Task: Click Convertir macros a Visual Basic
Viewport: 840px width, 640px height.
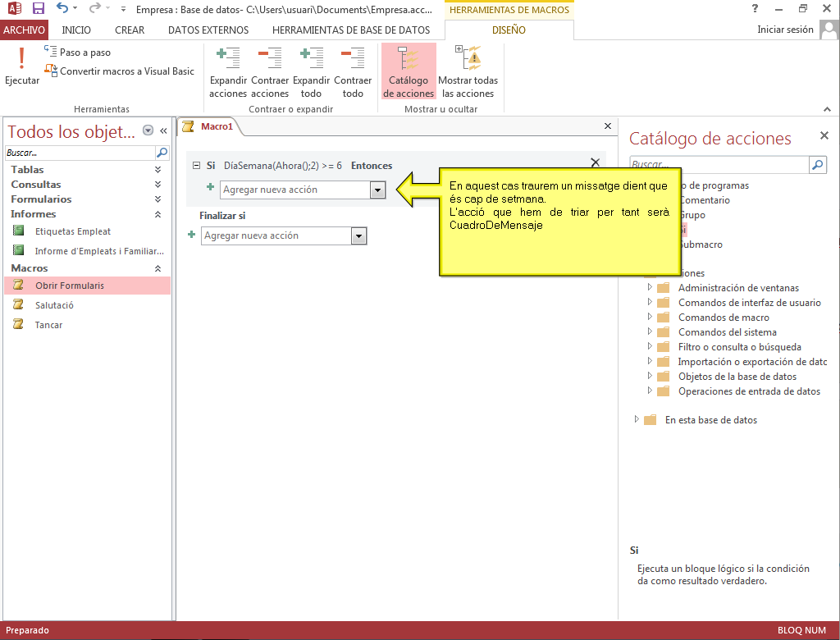Action: [119, 71]
